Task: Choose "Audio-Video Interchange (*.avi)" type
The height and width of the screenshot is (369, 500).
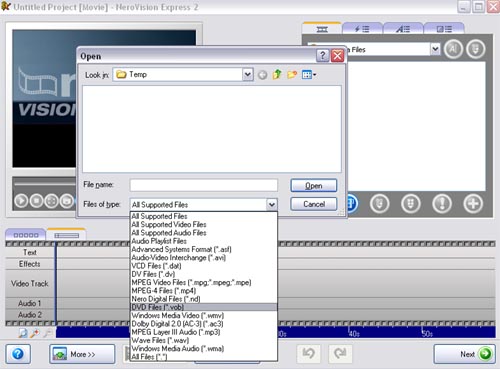Action: [204, 258]
